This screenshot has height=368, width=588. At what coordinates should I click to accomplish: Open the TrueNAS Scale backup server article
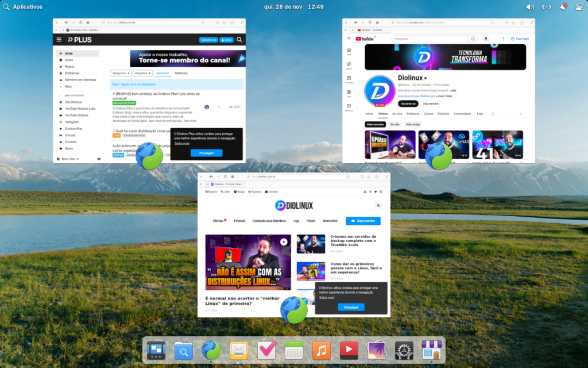pyautogui.click(x=353, y=241)
